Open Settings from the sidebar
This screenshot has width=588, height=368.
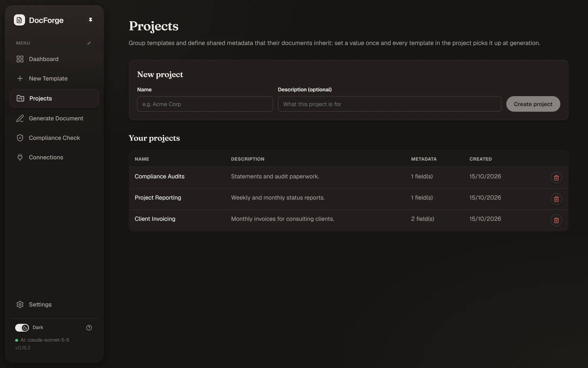[55, 305]
